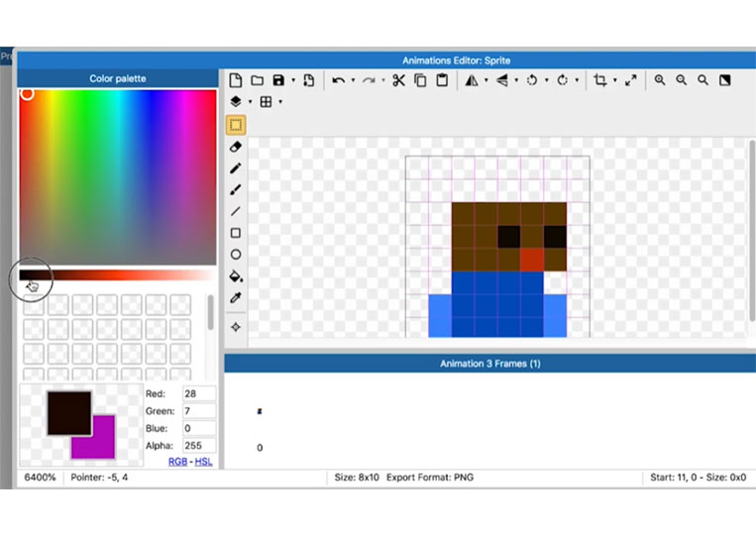Open the Save dropdown arrow
Screen dimensions: 756x536
pos(293,80)
